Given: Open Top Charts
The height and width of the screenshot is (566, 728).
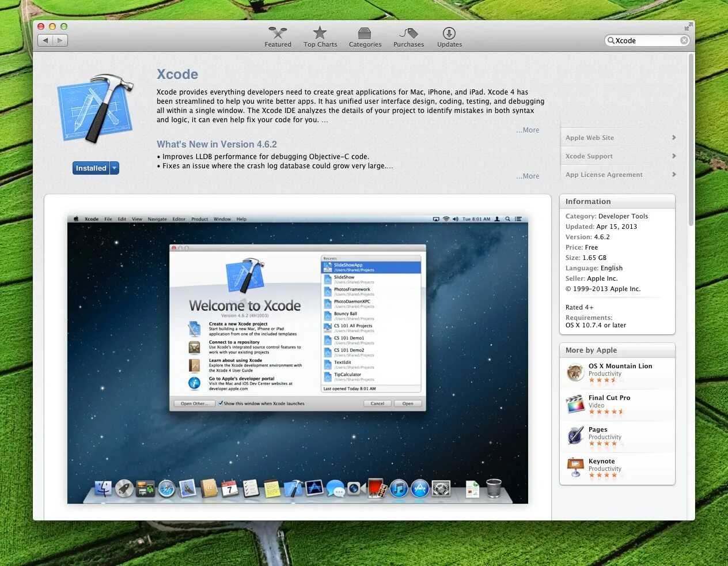Looking at the screenshot, I should 320,37.
